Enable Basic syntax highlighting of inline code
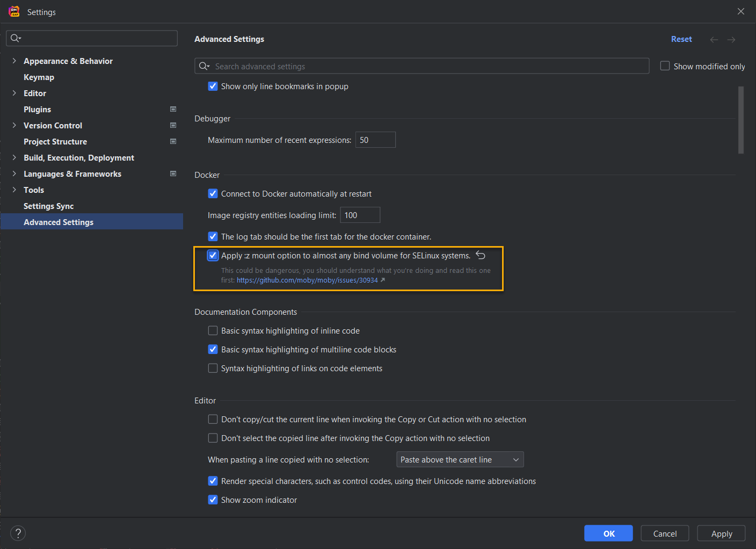Screen dimensions: 756x549 213,330
